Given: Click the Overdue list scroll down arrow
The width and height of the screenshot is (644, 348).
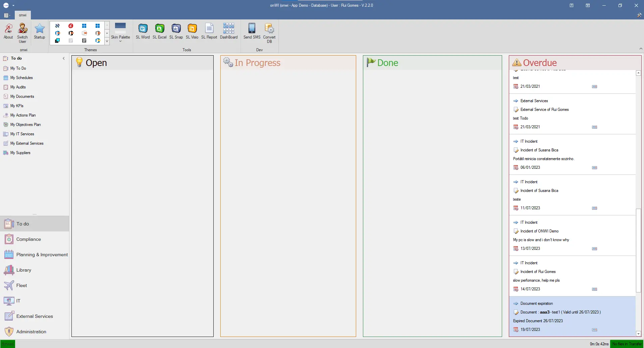Looking at the screenshot, I should (638, 334).
